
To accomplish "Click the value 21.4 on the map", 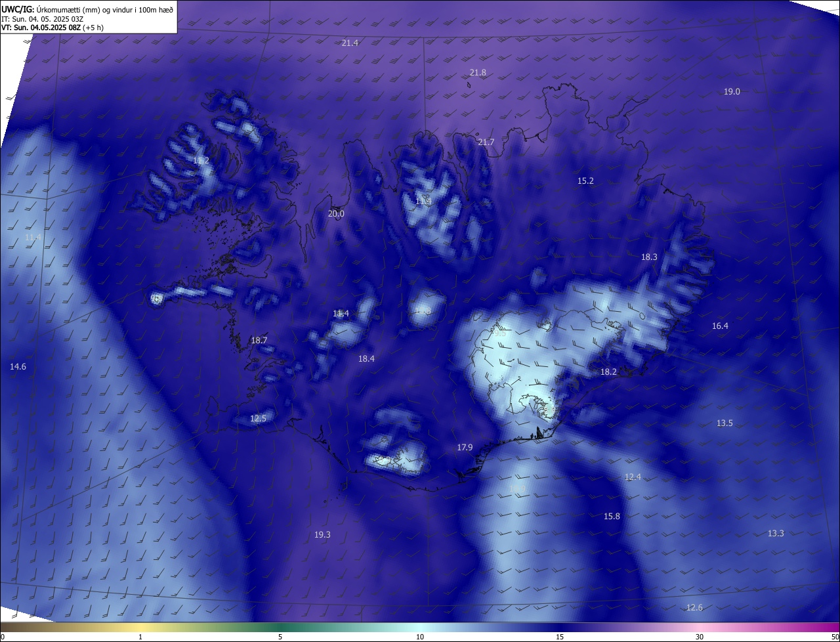I will click(350, 43).
